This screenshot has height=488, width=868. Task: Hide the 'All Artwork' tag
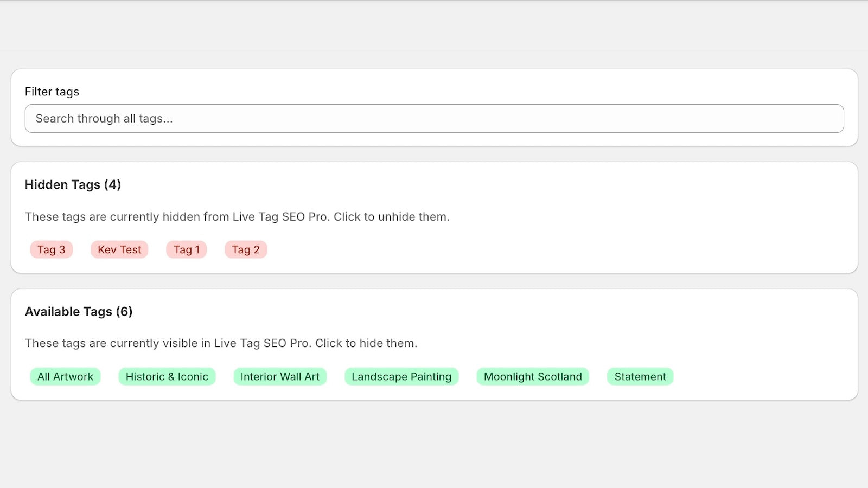pos(65,376)
